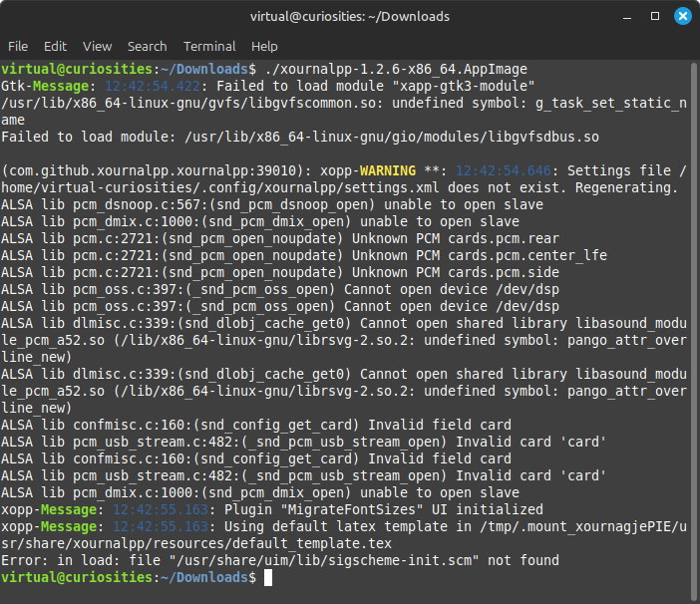This screenshot has height=604, width=700.
Task: Click the line ending cards.pcm.rear
Action: [x=280, y=238]
